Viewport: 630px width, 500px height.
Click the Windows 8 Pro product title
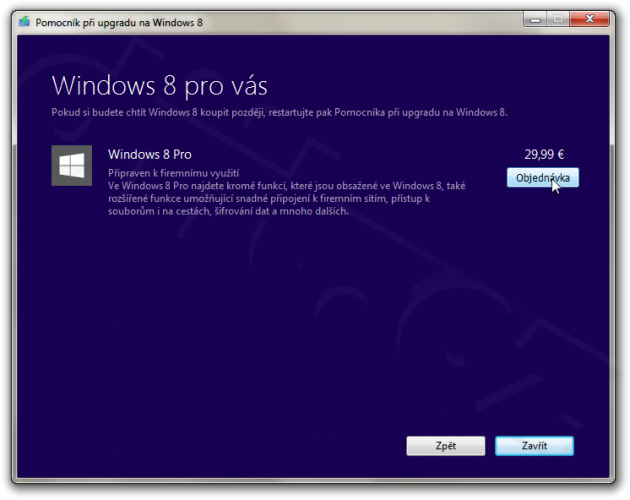(x=150, y=154)
